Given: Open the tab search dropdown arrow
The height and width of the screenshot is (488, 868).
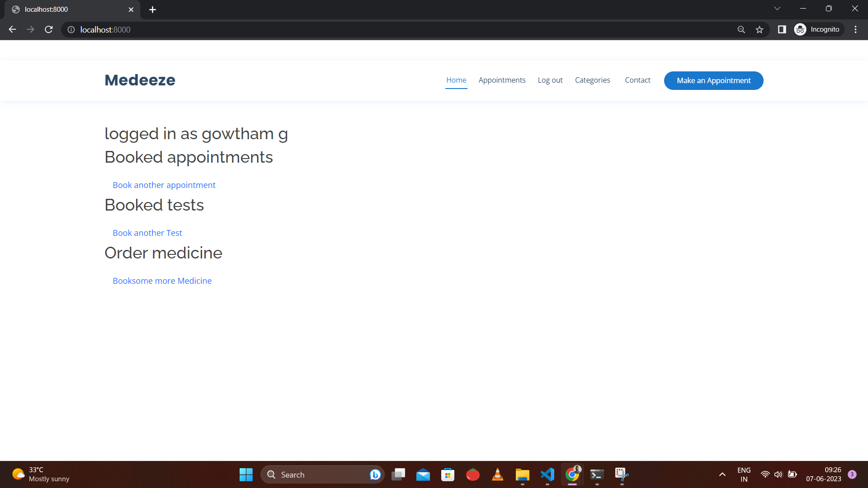Looking at the screenshot, I should pyautogui.click(x=777, y=9).
